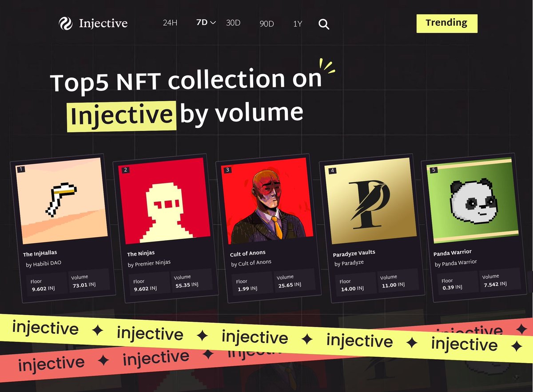Click The InjHallas collection title

click(40, 254)
